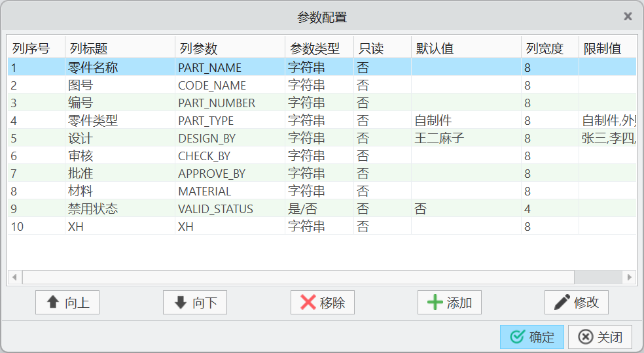The width and height of the screenshot is (644, 353).
Task: Confirm with the 确定 button
Action: coord(532,337)
